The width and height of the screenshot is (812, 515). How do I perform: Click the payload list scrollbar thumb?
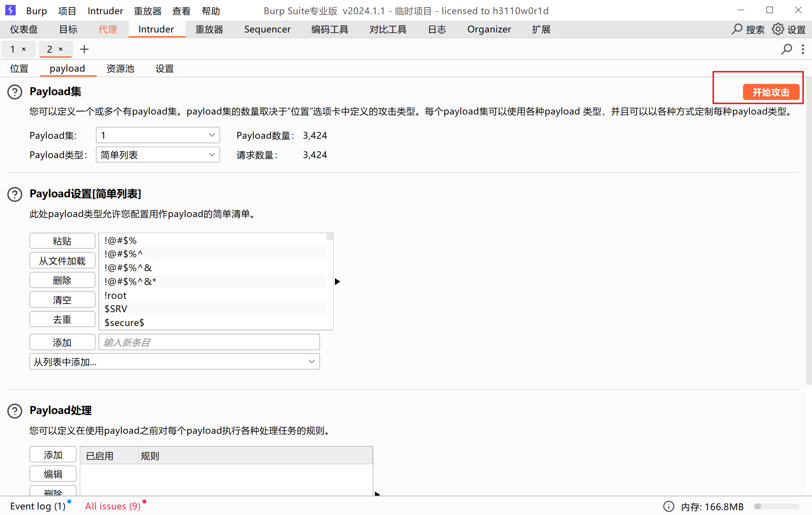330,237
